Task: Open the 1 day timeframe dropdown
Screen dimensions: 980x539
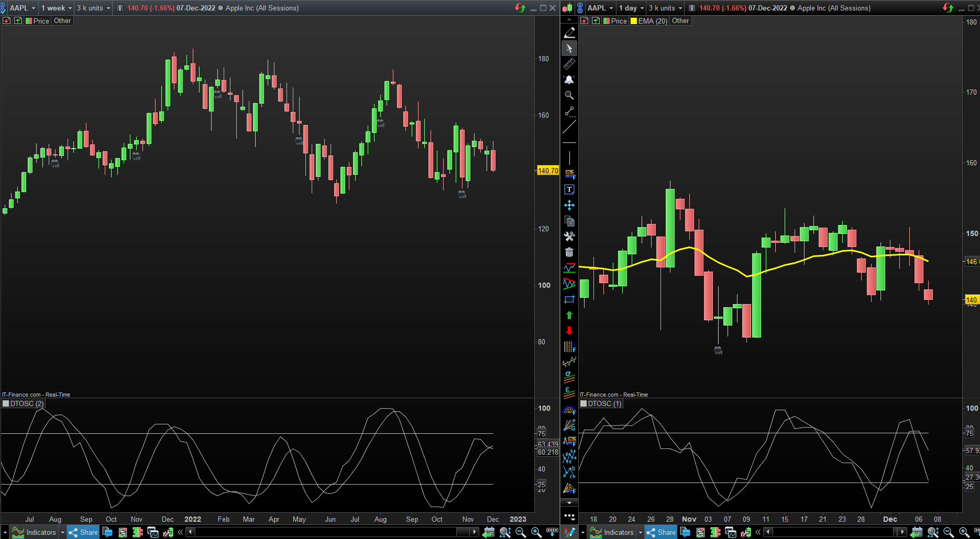Action: coord(631,8)
